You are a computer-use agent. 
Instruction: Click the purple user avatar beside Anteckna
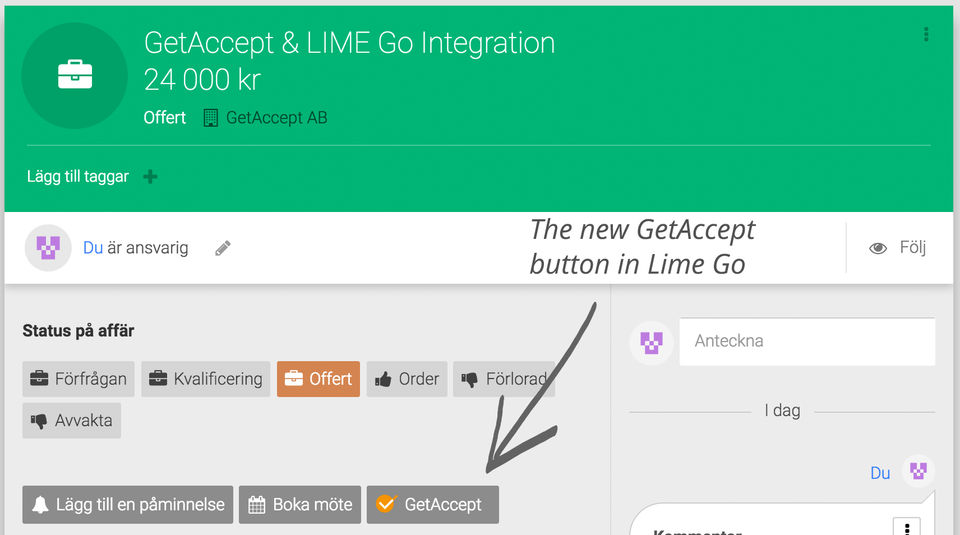pyautogui.click(x=651, y=342)
